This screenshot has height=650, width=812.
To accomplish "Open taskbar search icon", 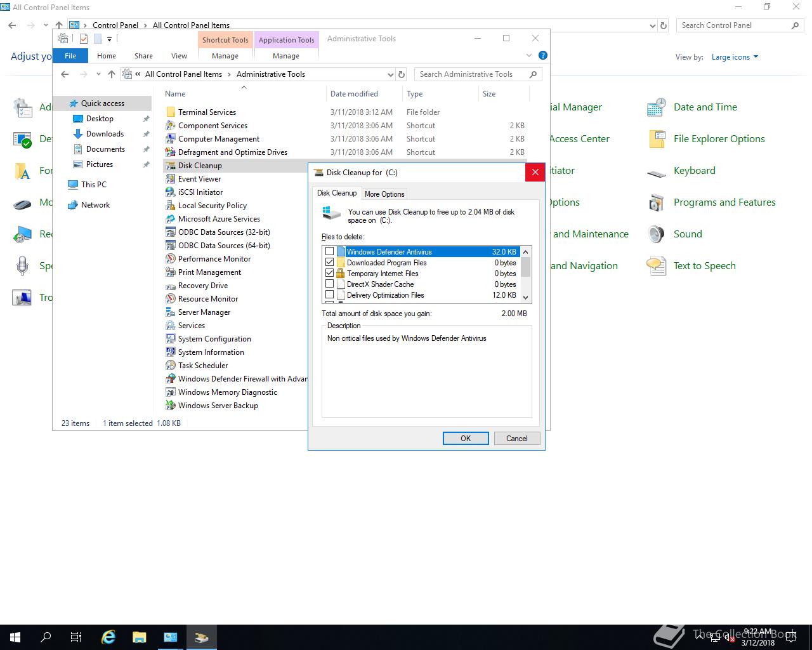I will (x=46, y=637).
